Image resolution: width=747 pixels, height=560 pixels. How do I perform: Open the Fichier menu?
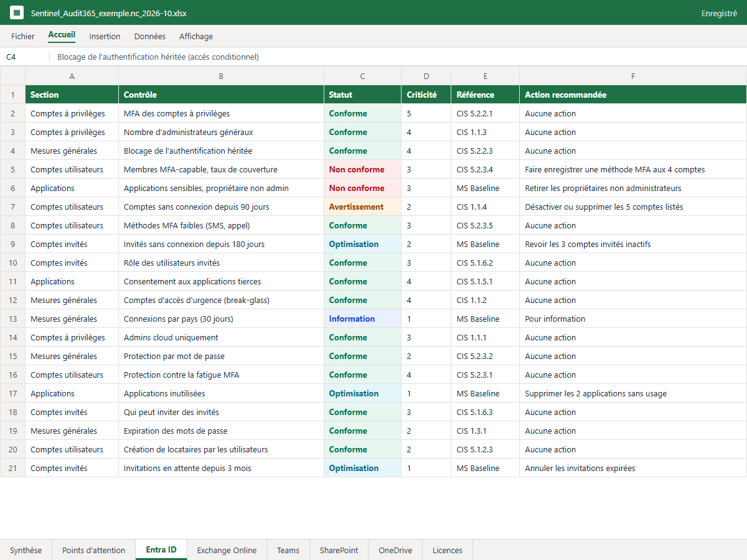point(23,36)
